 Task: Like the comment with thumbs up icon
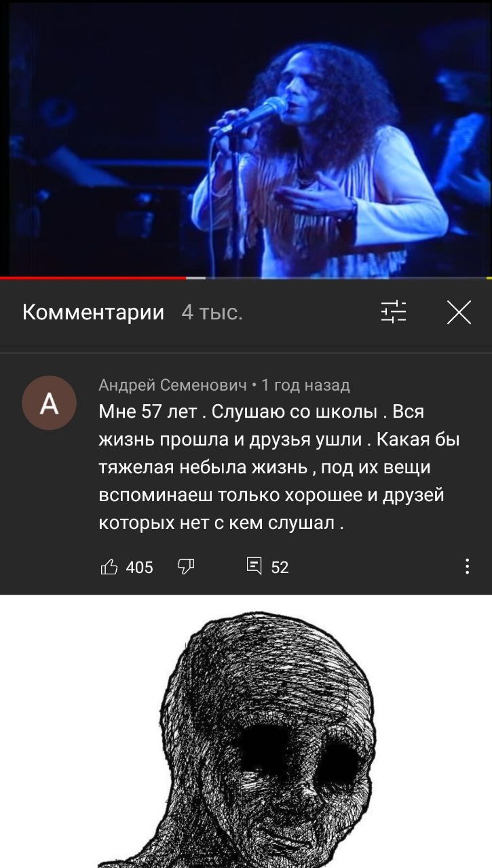click(109, 567)
